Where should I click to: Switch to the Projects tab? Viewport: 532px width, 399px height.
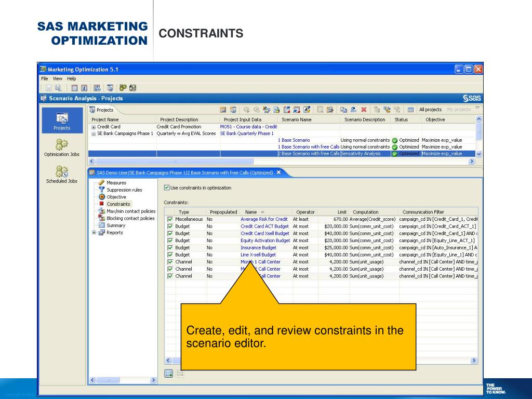click(x=102, y=110)
